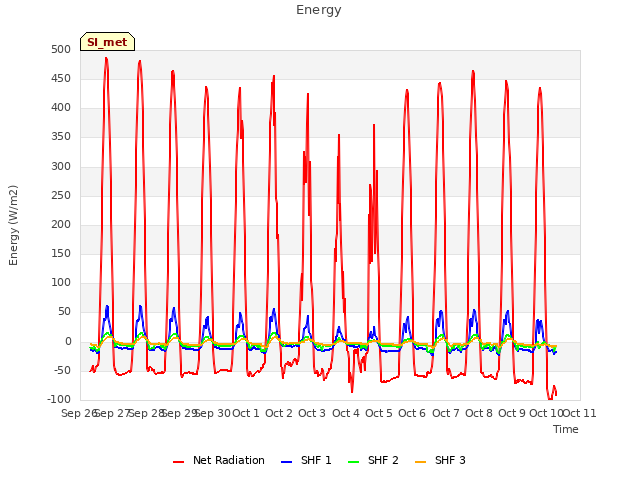Toggle SHF 3 series in legend
Screen dimensions: 640x480
tap(440, 460)
